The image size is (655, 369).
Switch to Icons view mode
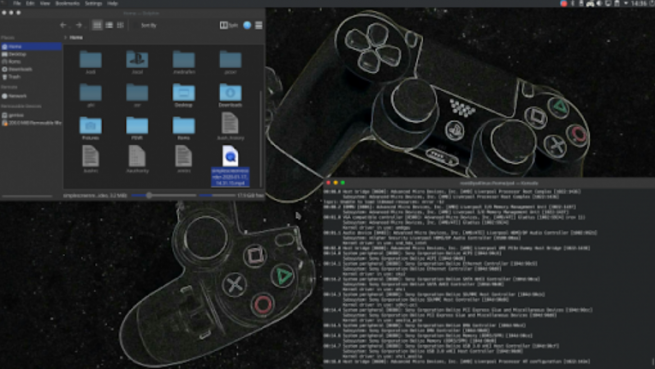[x=97, y=25]
